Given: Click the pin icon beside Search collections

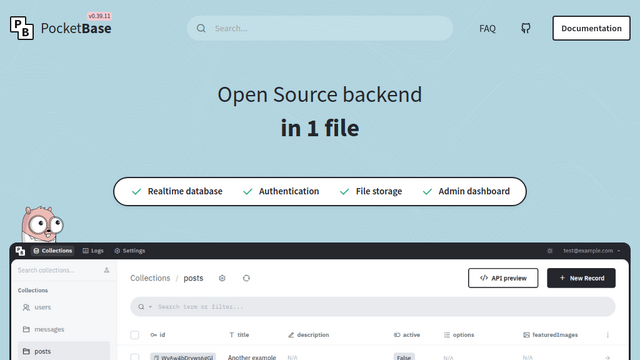Looking at the screenshot, I should [x=107, y=270].
